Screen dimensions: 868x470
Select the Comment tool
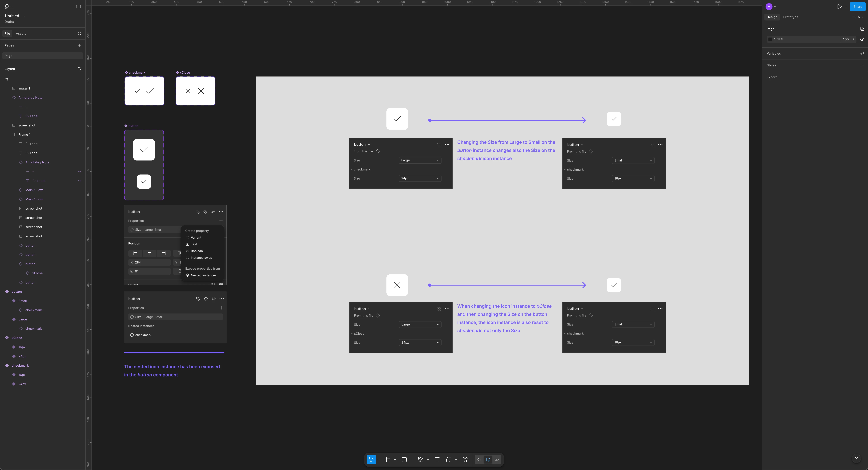tap(448, 460)
